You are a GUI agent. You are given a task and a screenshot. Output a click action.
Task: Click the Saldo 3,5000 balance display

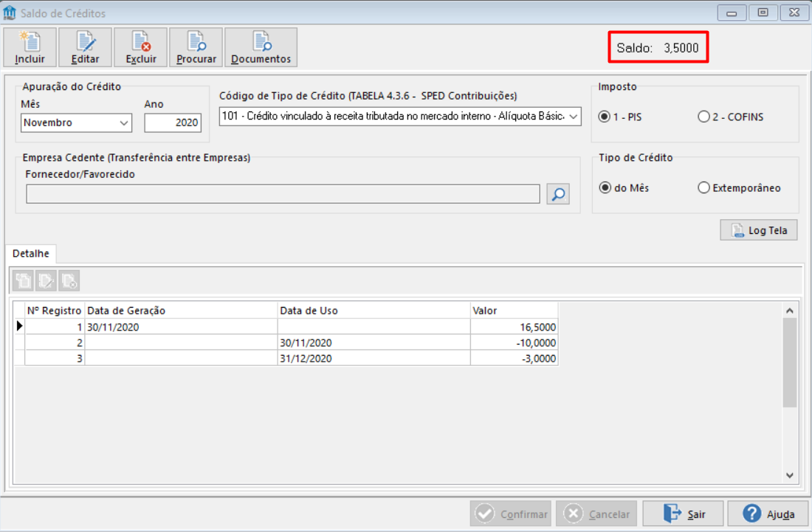click(x=658, y=48)
